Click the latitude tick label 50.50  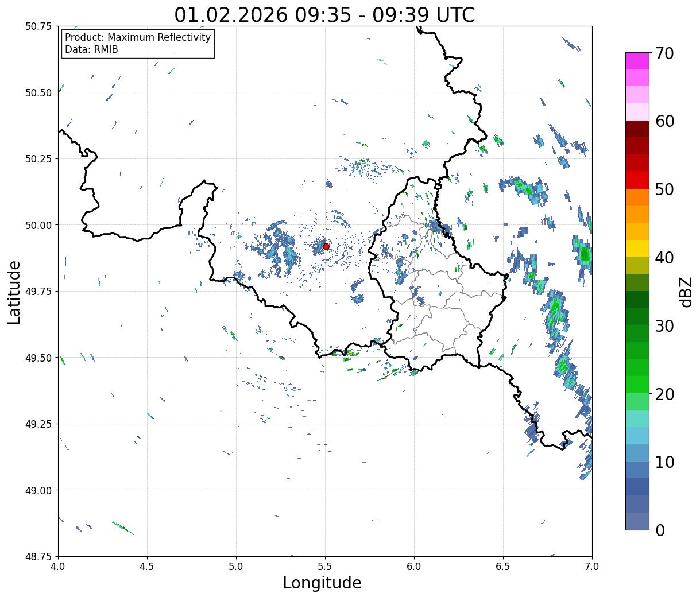[x=38, y=92]
